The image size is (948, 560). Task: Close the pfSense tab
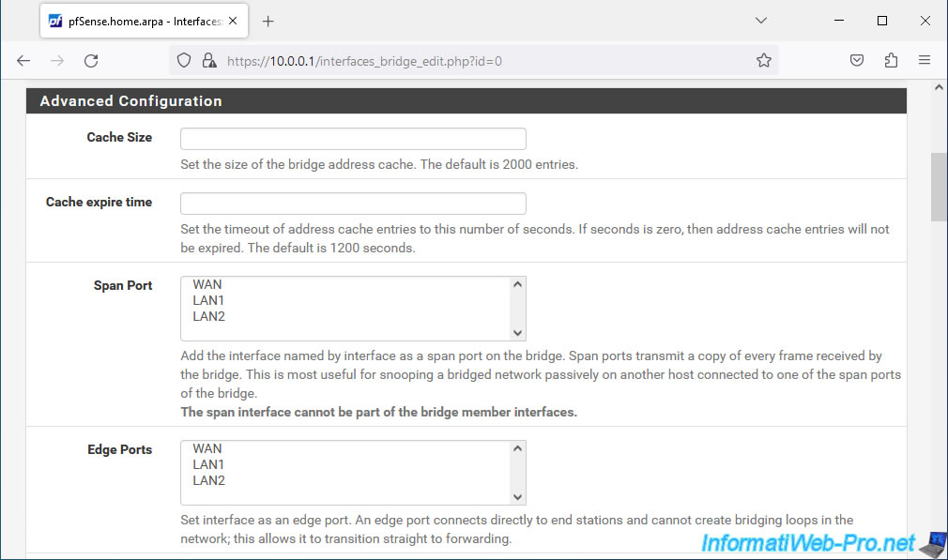pyautogui.click(x=233, y=21)
